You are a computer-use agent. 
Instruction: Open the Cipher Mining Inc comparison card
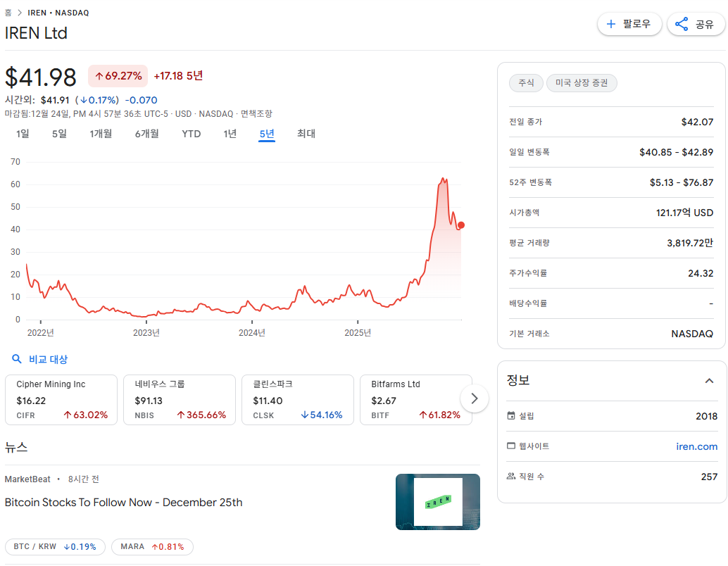click(61, 400)
